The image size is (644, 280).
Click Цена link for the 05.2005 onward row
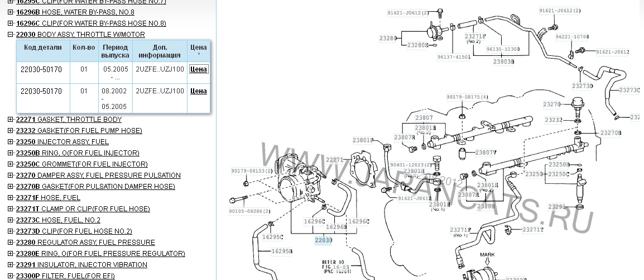198,69
